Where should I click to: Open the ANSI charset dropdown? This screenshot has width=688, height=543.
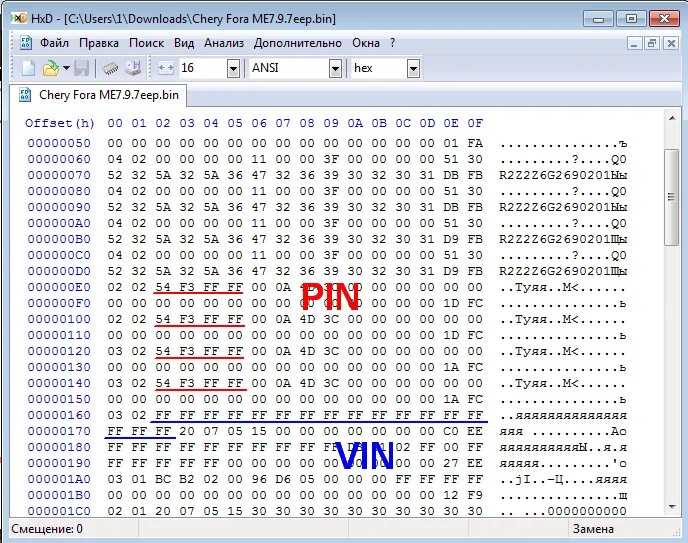pos(335,68)
